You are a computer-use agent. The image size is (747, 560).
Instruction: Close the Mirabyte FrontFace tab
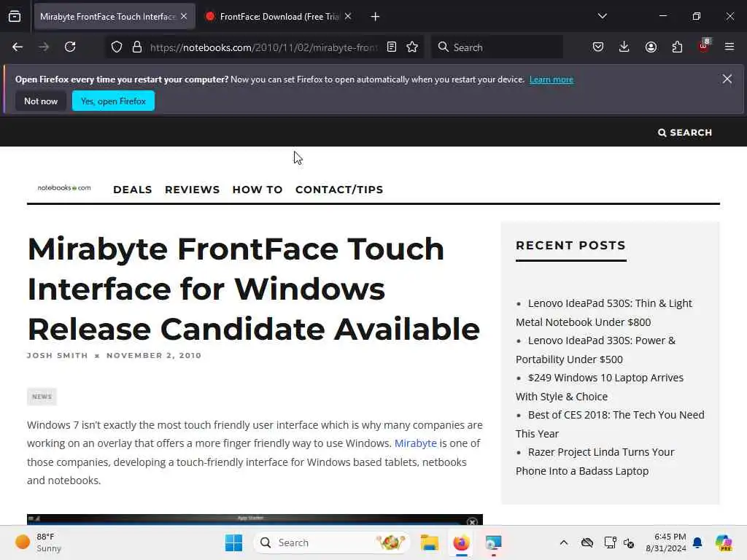[184, 16]
